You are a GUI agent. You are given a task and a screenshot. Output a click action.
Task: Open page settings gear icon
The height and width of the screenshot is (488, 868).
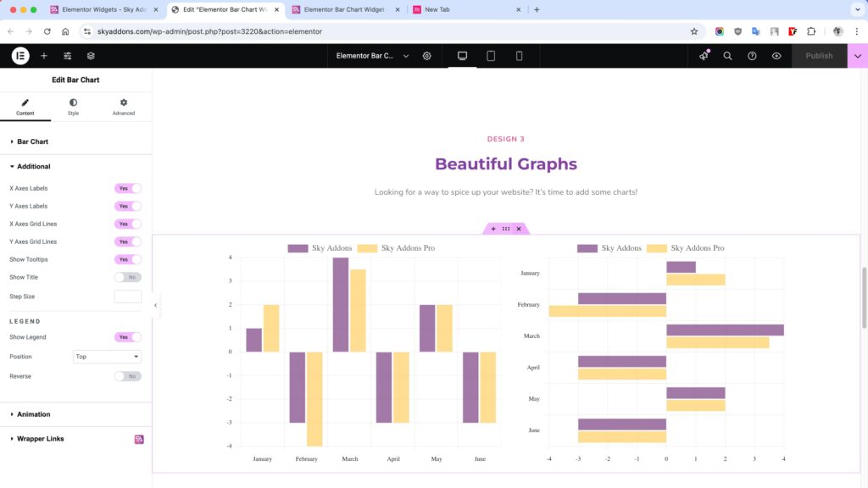pos(427,56)
